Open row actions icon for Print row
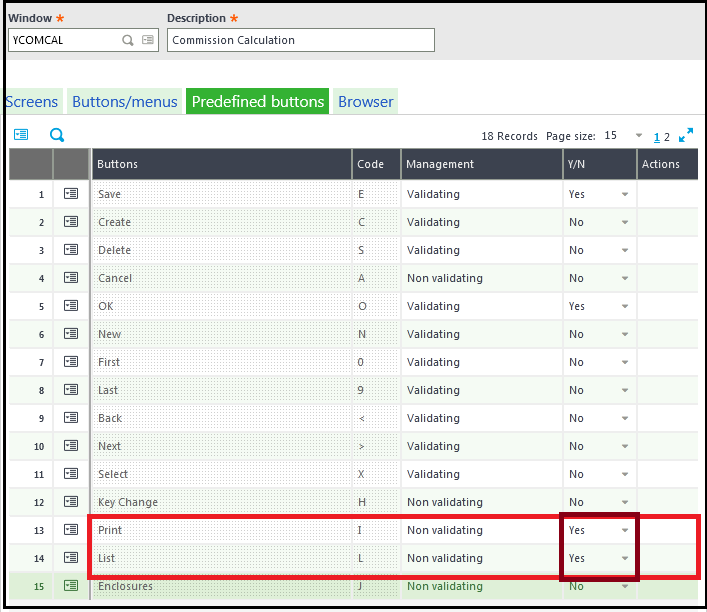 (71, 529)
